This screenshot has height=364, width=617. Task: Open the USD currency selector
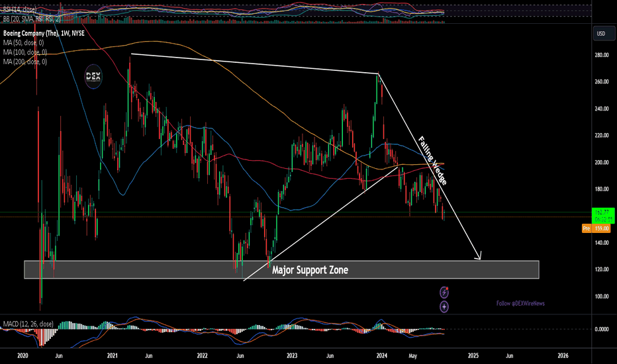tap(604, 34)
